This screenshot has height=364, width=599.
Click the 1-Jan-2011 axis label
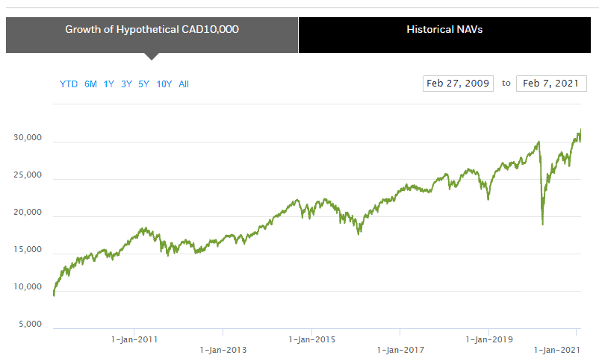click(134, 339)
